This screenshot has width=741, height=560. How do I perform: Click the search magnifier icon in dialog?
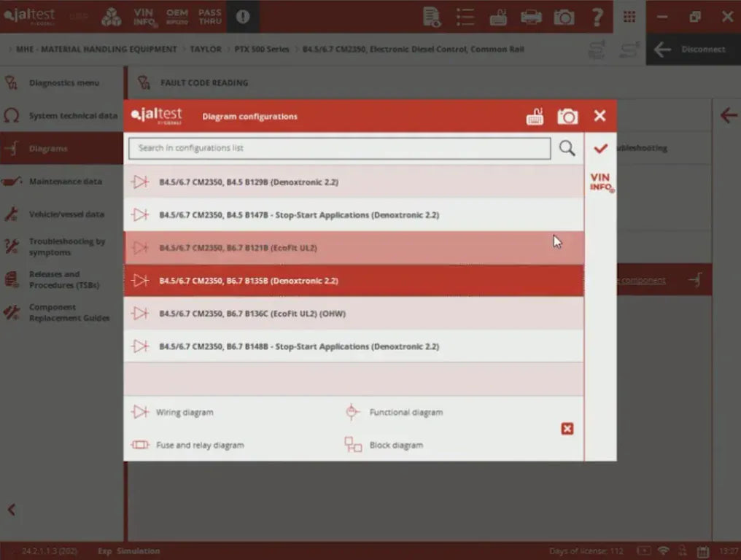click(567, 149)
